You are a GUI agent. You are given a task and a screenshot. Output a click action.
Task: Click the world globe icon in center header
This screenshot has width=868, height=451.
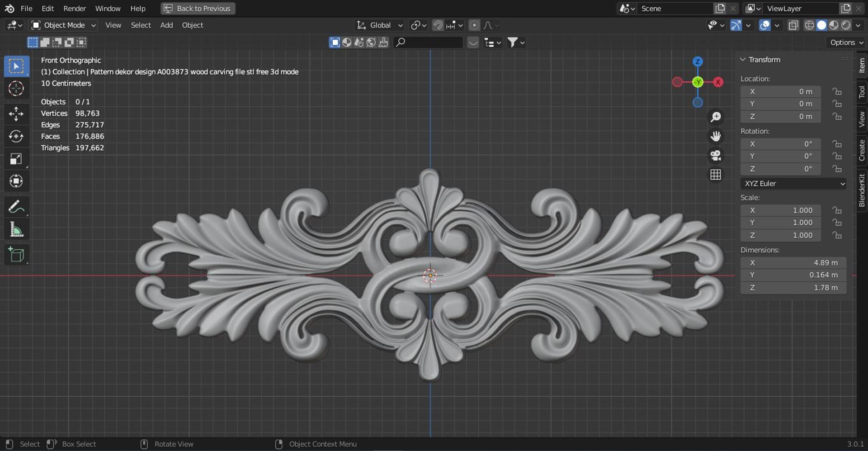point(371,43)
